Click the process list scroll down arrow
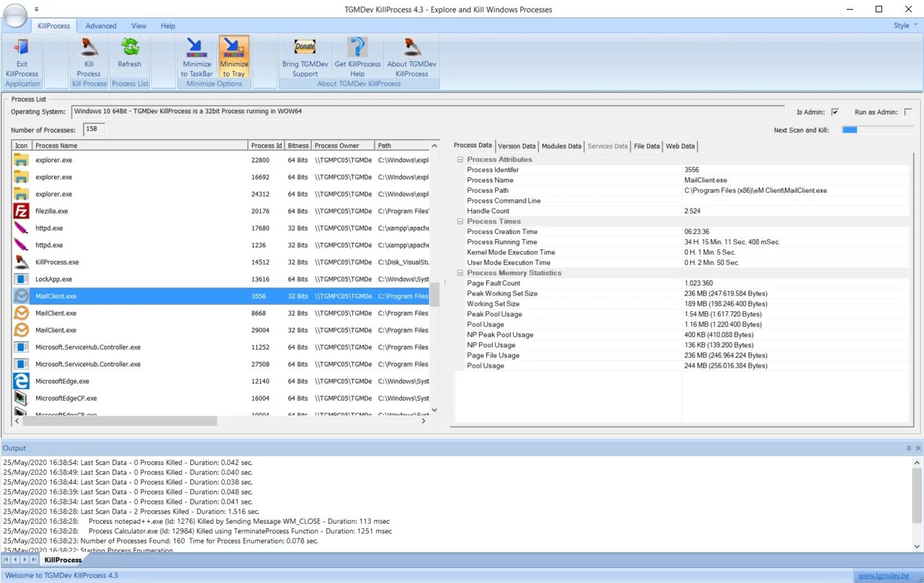This screenshot has width=924, height=583. pyautogui.click(x=435, y=410)
